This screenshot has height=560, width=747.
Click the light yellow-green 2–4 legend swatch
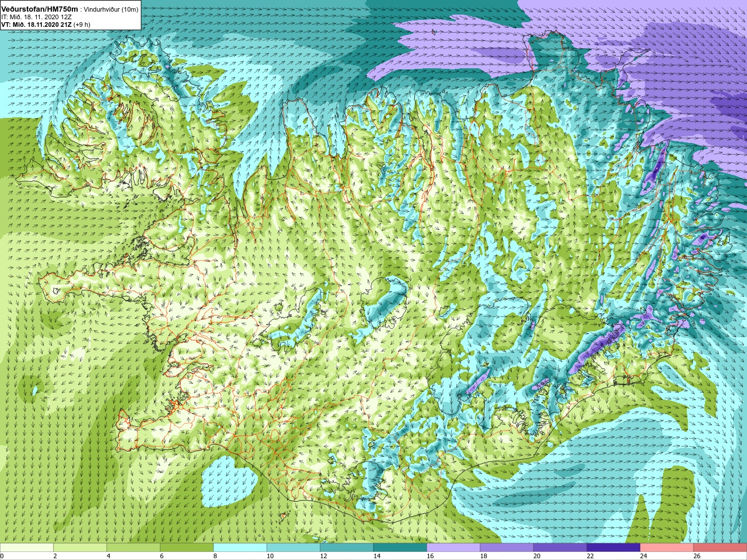click(x=80, y=548)
